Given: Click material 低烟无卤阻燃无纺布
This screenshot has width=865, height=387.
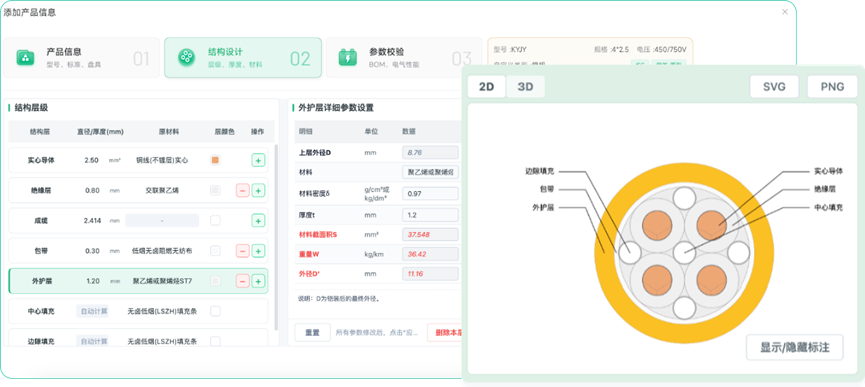Looking at the screenshot, I should point(162,251).
